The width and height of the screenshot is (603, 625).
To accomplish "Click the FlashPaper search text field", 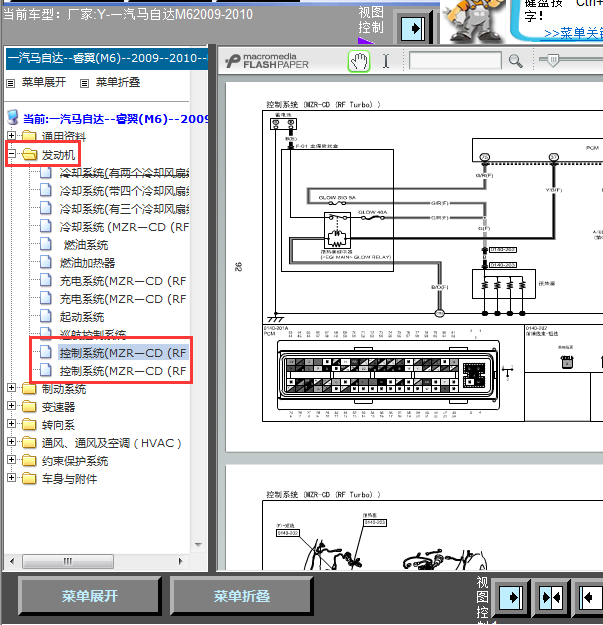I will click(x=455, y=61).
